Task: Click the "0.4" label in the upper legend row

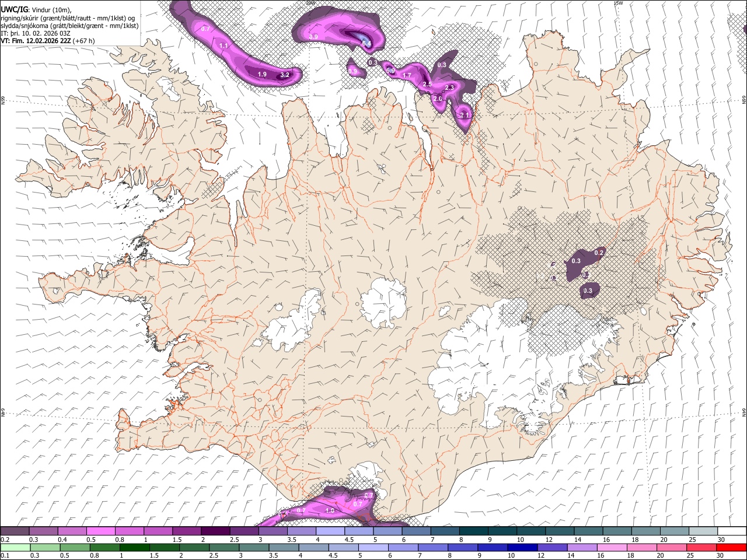Action: point(62,540)
